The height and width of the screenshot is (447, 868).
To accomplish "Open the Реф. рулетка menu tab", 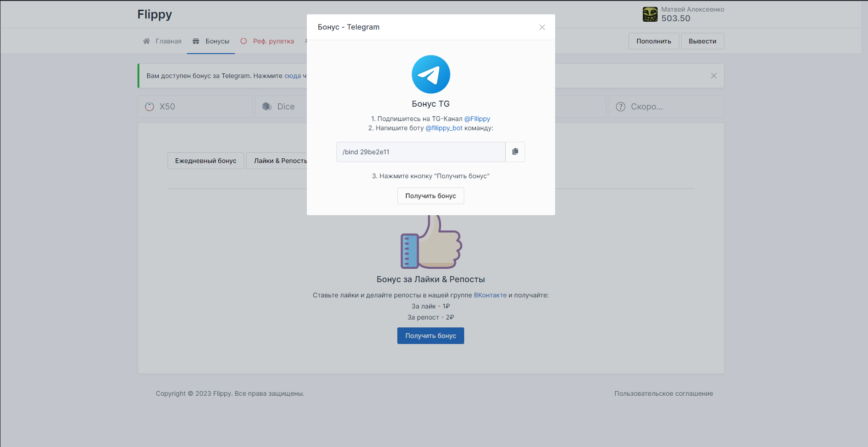I will pyautogui.click(x=273, y=41).
